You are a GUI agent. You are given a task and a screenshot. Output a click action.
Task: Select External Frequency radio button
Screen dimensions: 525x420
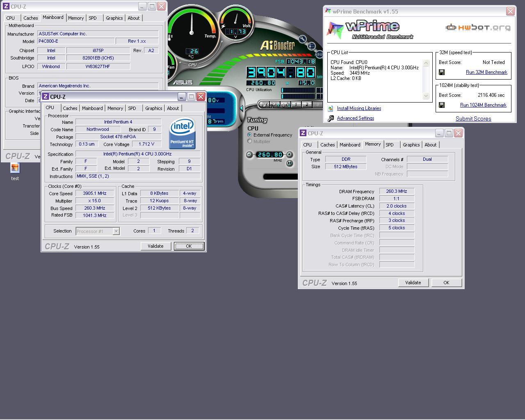[249, 135]
